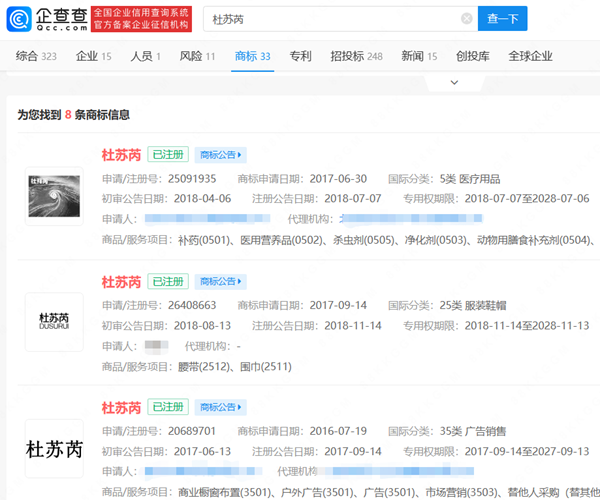Open the 企业 tab

click(93, 57)
